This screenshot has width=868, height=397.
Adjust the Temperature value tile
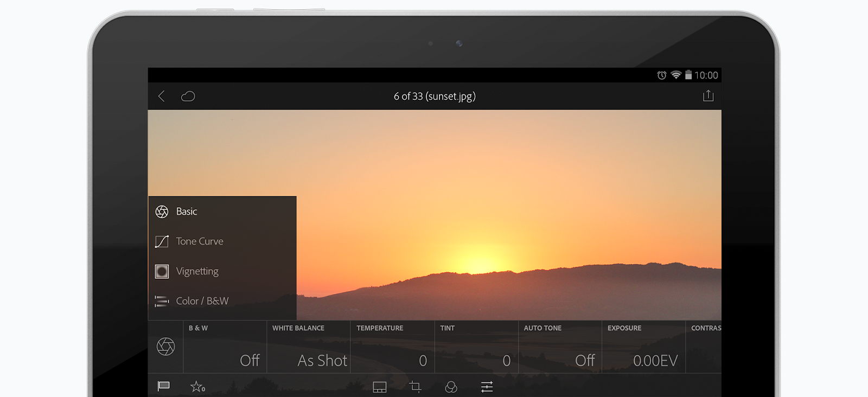[393, 347]
